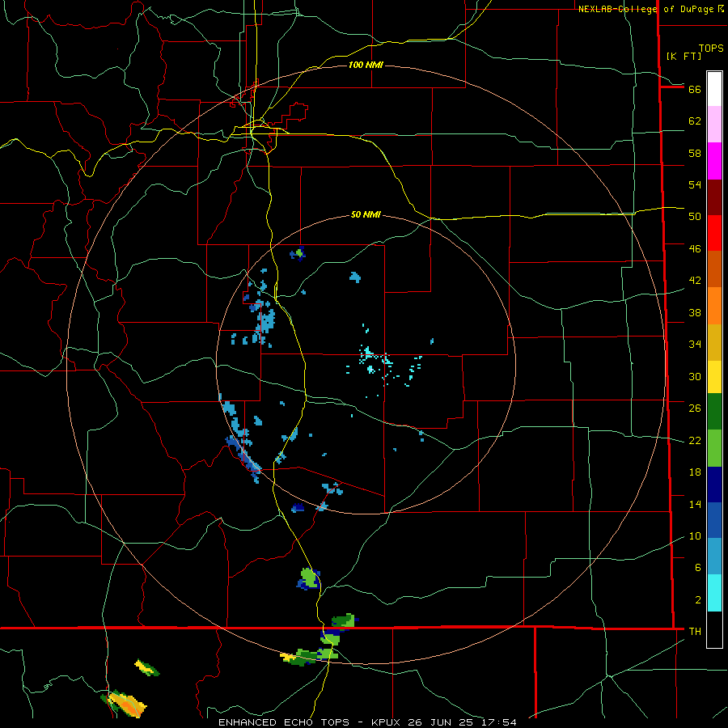Viewport: 728px width, 728px height.
Task: Click the "14" legend value
Action: [695, 505]
